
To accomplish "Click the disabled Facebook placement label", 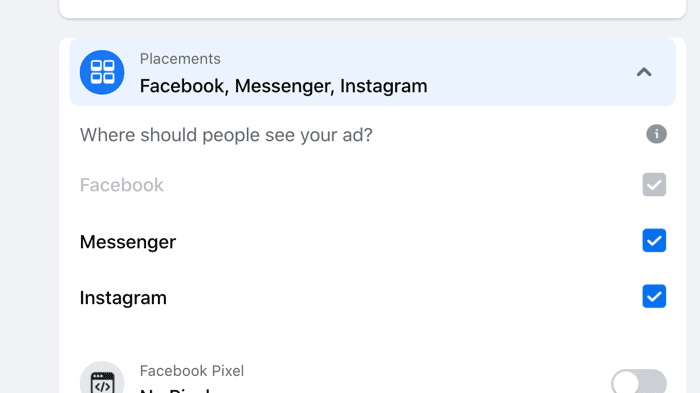I will click(121, 185).
